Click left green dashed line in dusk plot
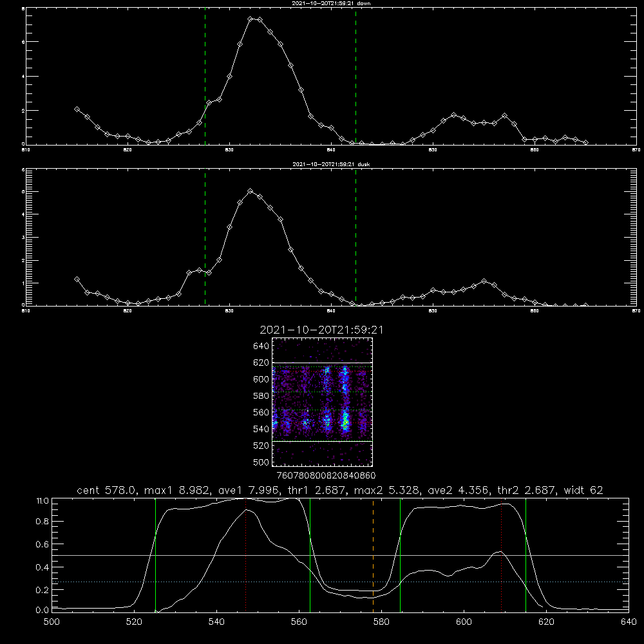The image size is (644, 644). coord(205,237)
